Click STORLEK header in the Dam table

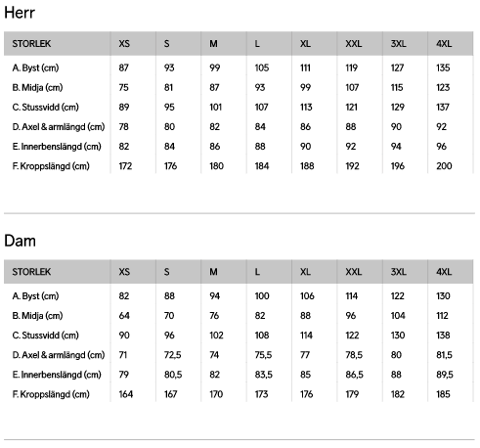pyautogui.click(x=31, y=272)
